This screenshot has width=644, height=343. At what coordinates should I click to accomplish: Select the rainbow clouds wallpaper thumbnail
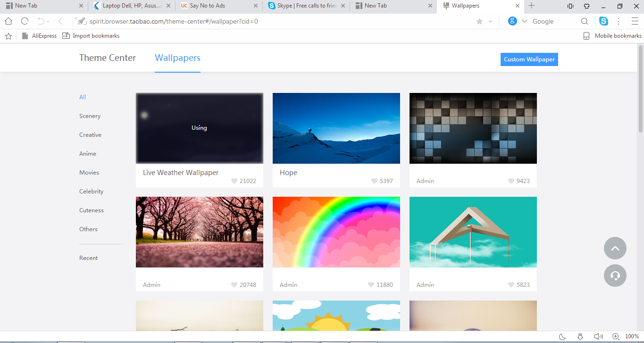coord(336,232)
